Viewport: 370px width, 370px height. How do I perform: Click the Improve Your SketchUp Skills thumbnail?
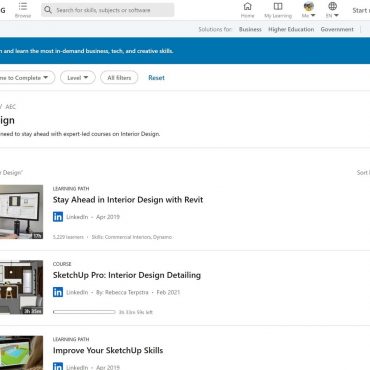(x=21, y=353)
